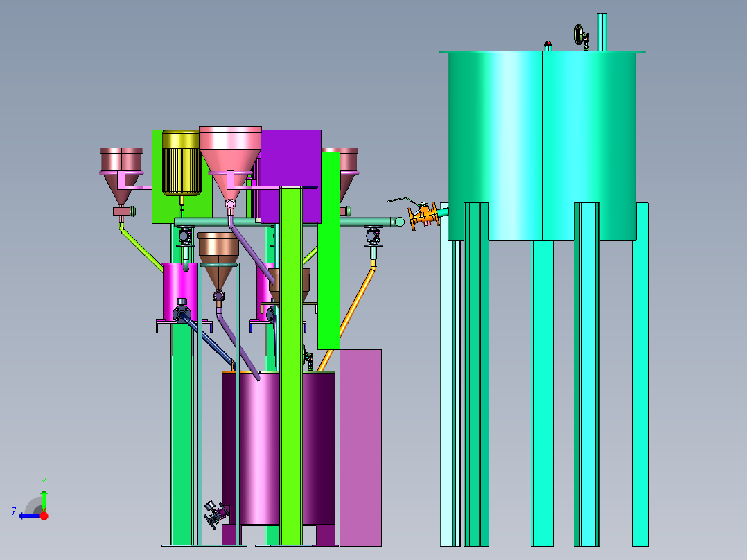This screenshot has width=747, height=560.
Task: Select the ring fitting under pink hopper
Action: [x=230, y=204]
